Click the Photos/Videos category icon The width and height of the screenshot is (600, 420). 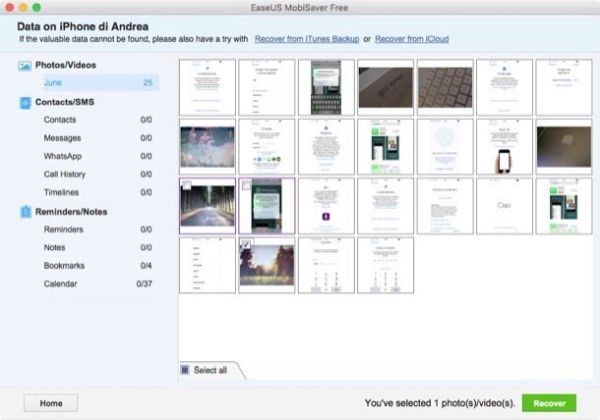click(25, 66)
